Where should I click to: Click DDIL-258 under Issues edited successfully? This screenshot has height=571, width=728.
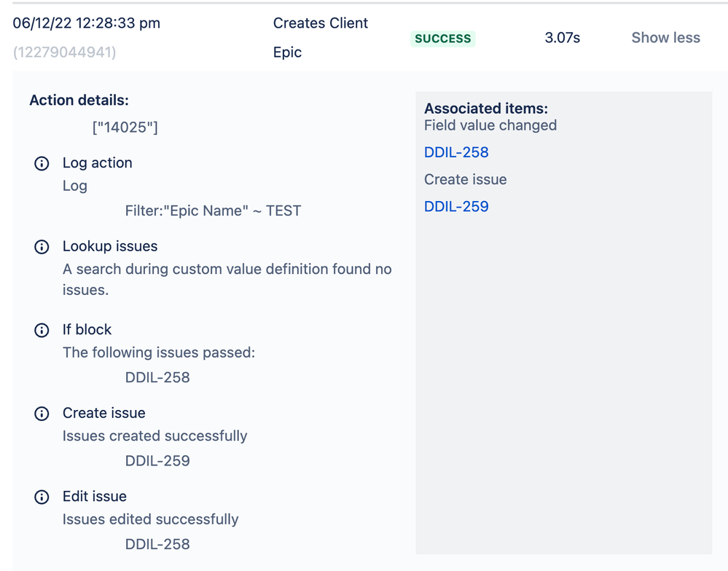pyautogui.click(x=157, y=544)
